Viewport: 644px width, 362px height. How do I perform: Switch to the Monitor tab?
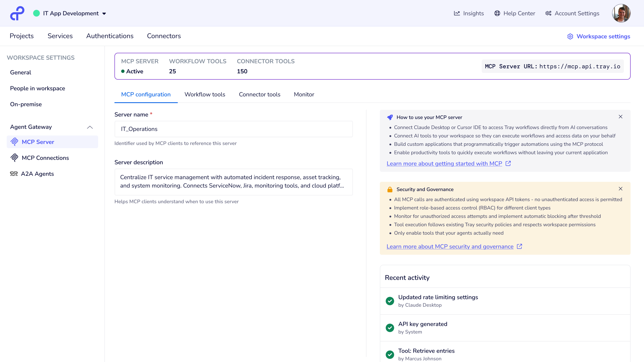pos(304,94)
